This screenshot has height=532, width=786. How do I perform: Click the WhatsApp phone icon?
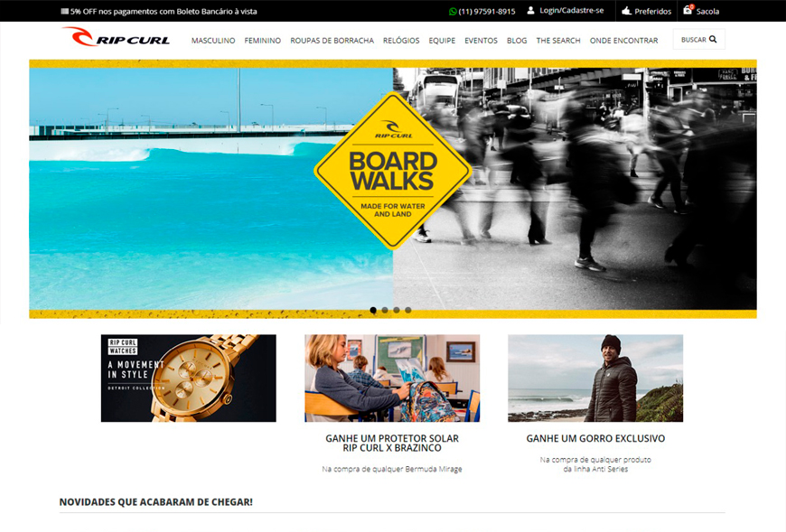(453, 12)
